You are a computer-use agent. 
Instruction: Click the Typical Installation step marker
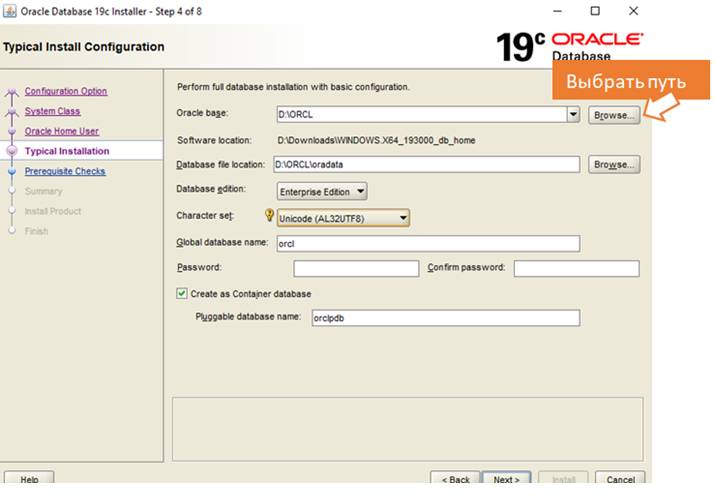(12, 151)
